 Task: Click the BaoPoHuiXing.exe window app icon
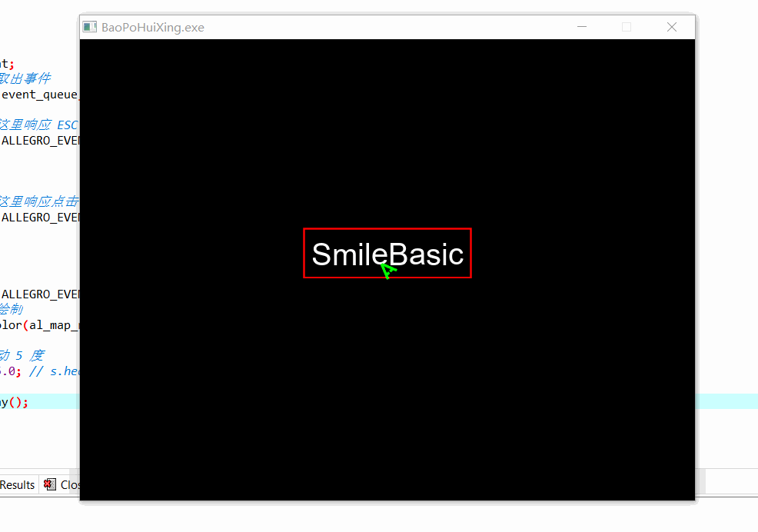[89, 27]
